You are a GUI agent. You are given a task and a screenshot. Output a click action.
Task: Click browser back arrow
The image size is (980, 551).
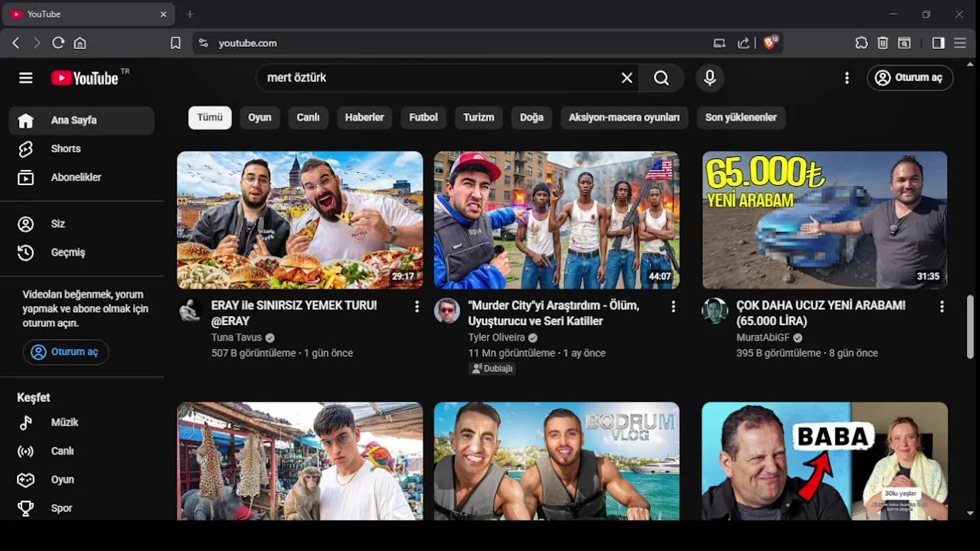click(16, 43)
